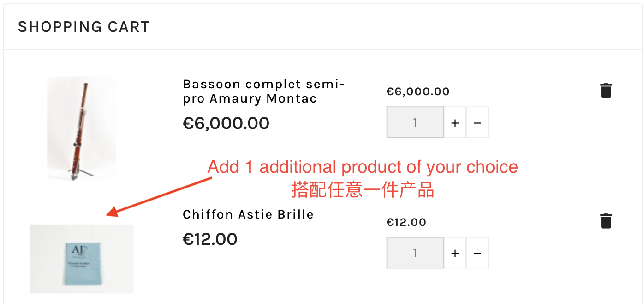Decrease Chiffon Astie Brille quantity by one
Screen dimensions: 644x304
(x=477, y=253)
